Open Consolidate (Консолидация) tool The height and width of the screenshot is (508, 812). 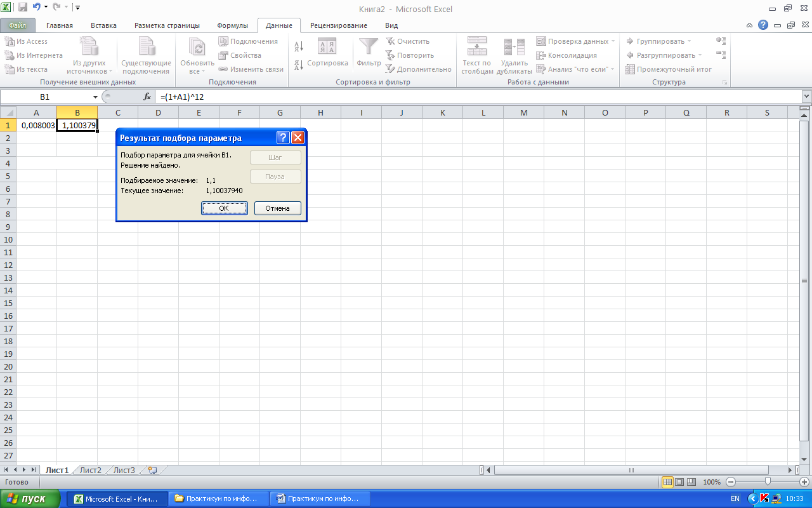coord(566,55)
